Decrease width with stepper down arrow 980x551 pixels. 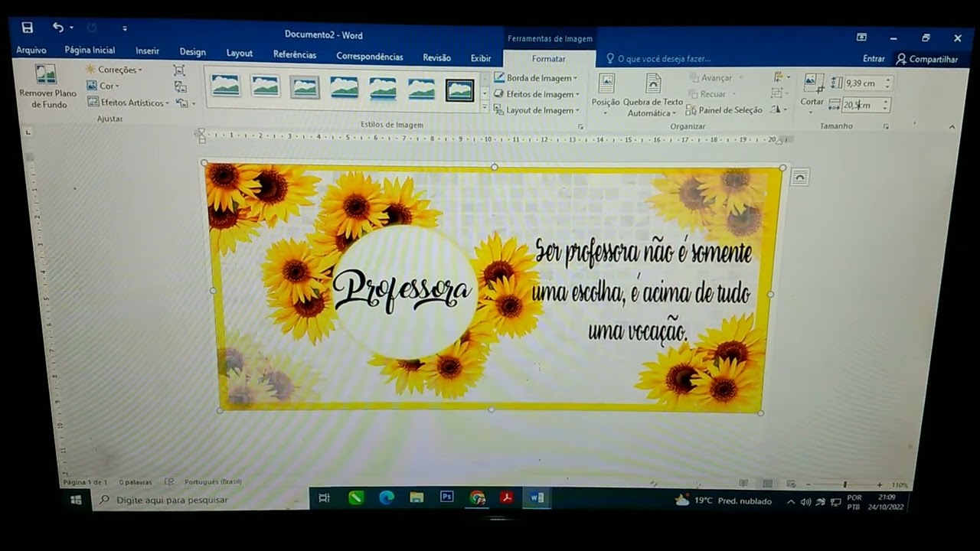tap(886, 109)
